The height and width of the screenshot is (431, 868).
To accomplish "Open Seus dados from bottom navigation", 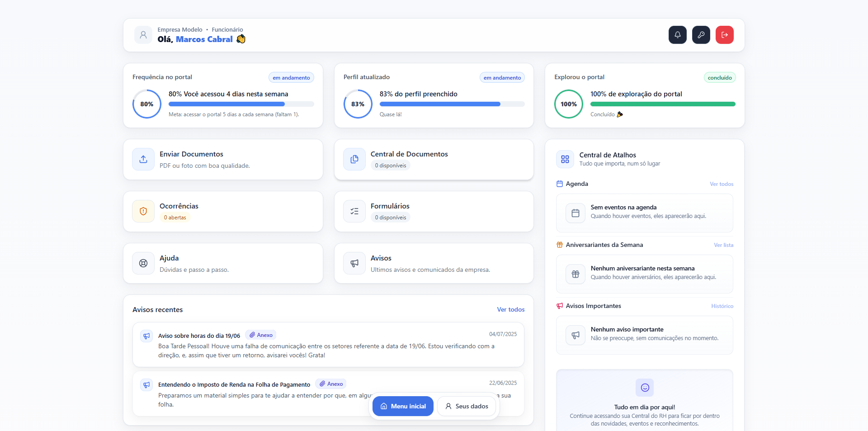I will coord(467,406).
